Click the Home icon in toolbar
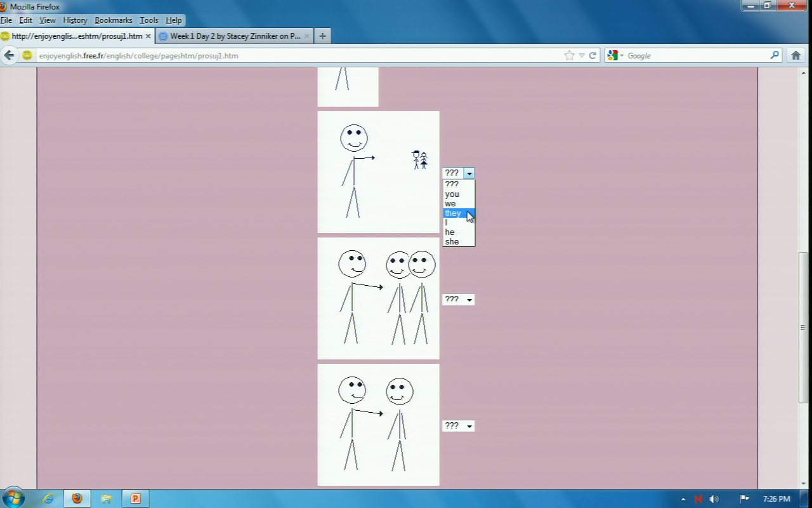812x508 pixels. (x=796, y=55)
